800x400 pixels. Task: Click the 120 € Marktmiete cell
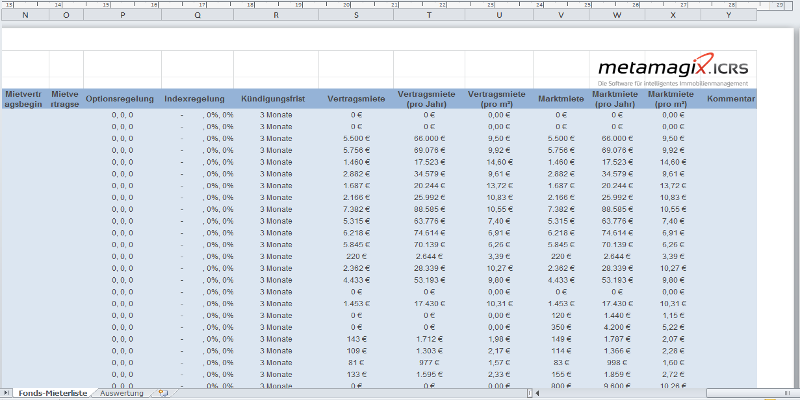click(x=561, y=315)
